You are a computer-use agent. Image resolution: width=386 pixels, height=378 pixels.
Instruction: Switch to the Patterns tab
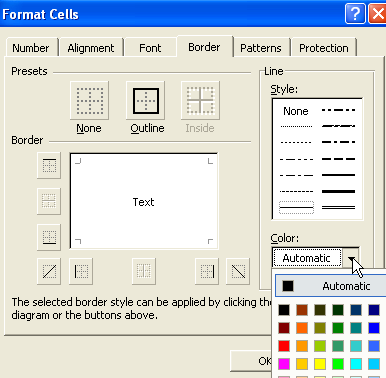click(261, 48)
